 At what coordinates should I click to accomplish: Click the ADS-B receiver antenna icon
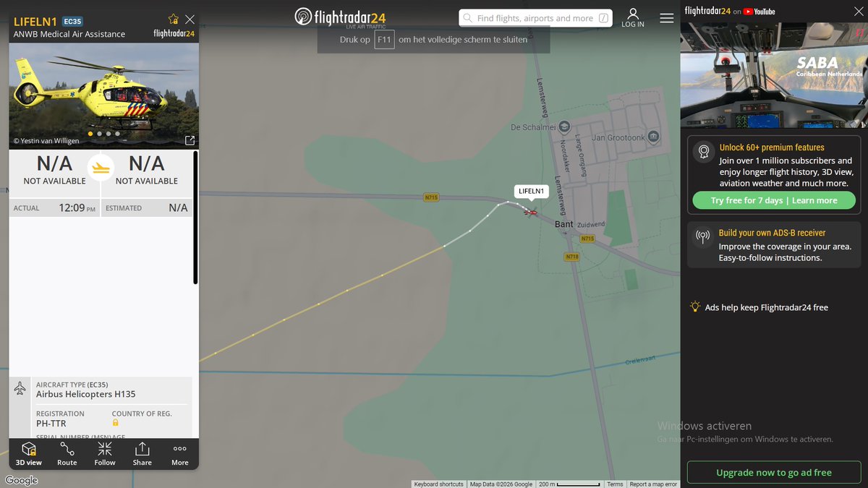(x=702, y=236)
